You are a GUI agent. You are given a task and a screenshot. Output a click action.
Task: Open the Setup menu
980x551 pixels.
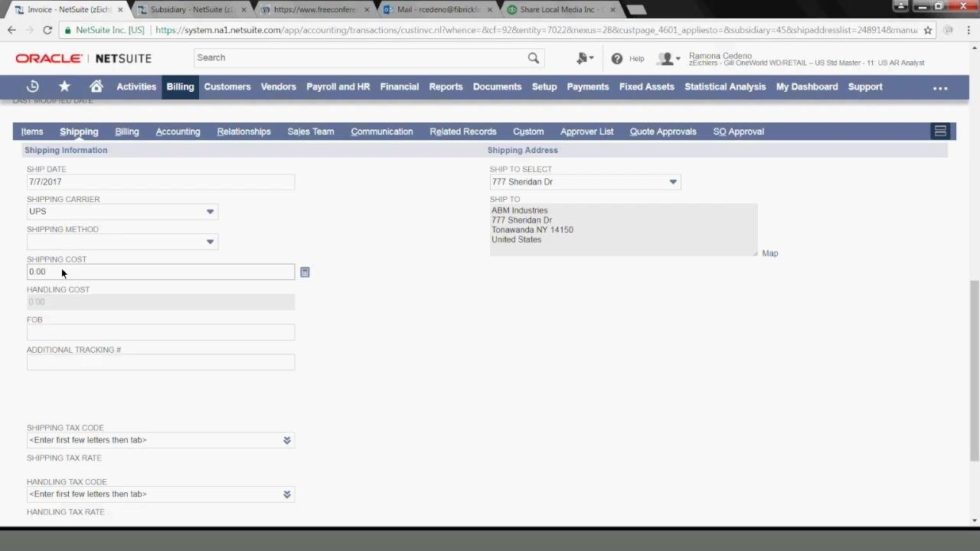coord(544,86)
